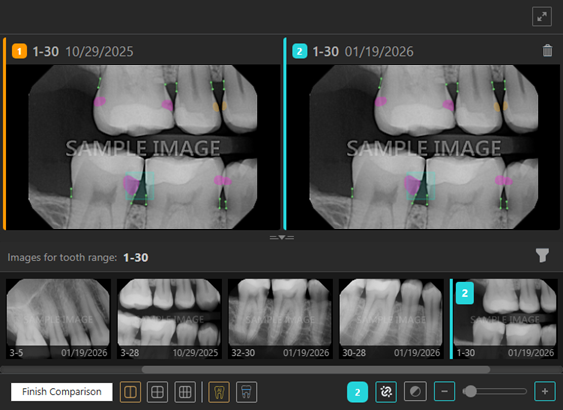The image size is (563, 410).
Task: Click the fullscreen expand icon
Action: tap(542, 17)
